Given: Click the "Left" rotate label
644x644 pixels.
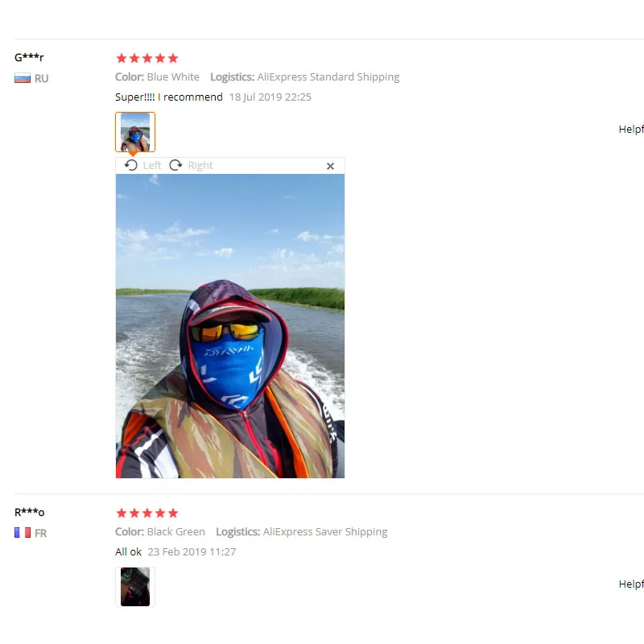Looking at the screenshot, I should 152,166.
